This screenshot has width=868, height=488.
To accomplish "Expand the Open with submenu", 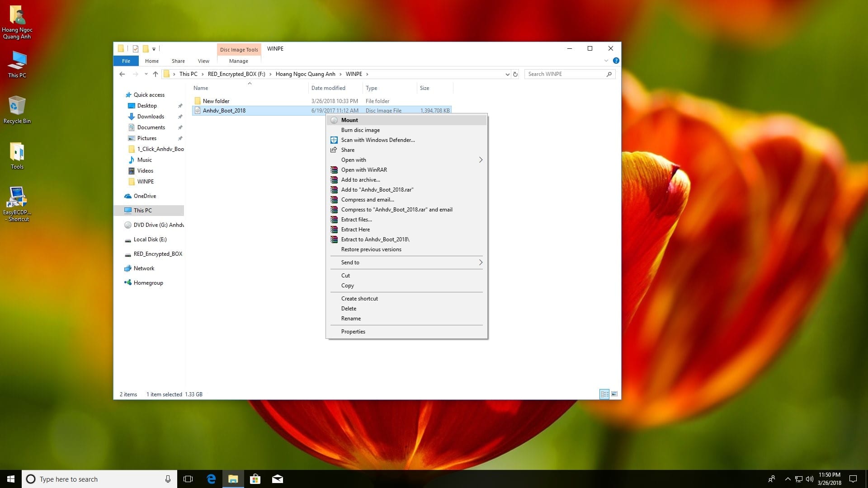I will pos(406,160).
